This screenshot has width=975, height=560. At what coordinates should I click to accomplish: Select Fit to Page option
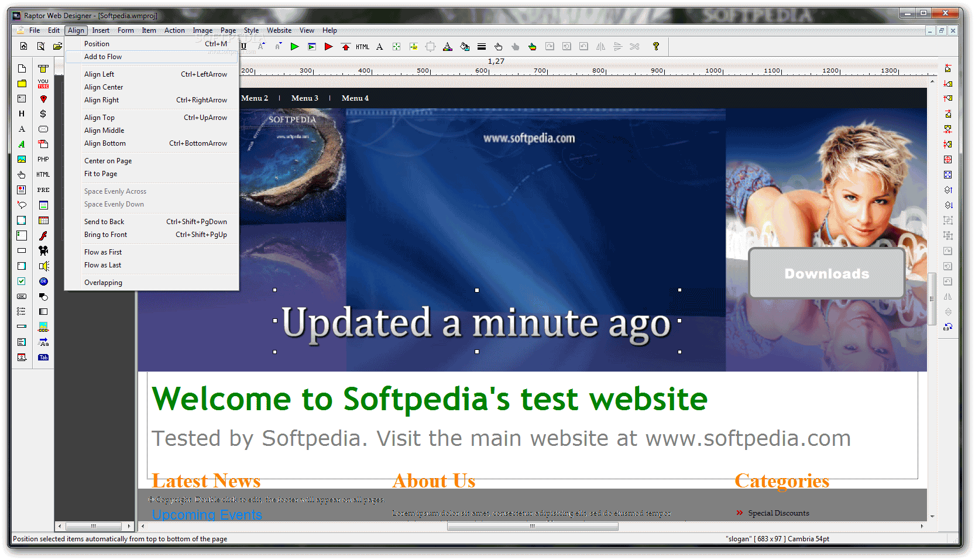coord(152,174)
